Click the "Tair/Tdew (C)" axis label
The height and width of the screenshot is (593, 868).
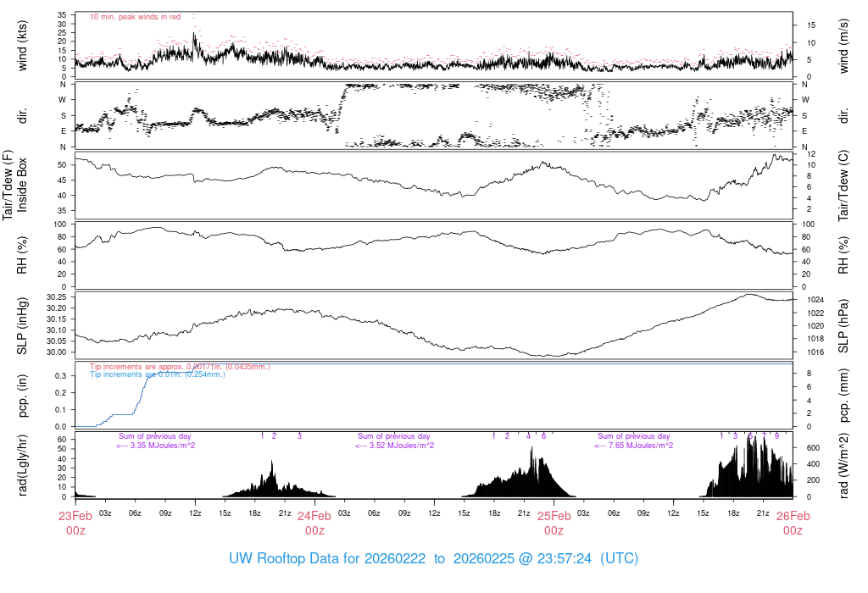(843, 186)
